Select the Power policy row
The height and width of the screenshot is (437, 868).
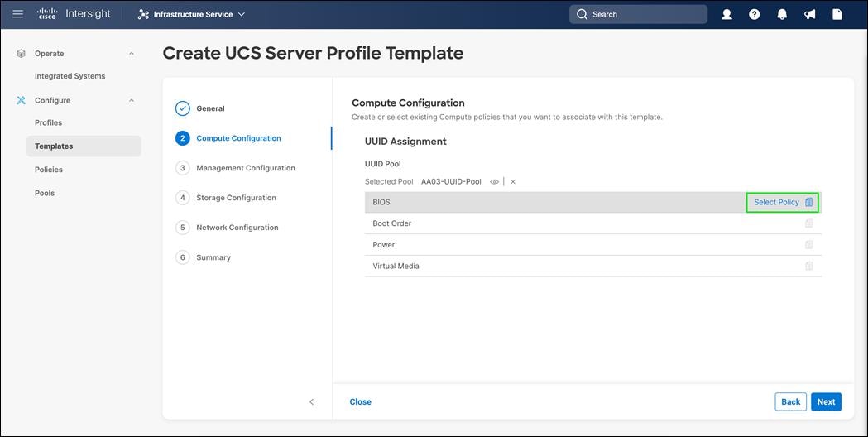pyautogui.click(x=593, y=244)
